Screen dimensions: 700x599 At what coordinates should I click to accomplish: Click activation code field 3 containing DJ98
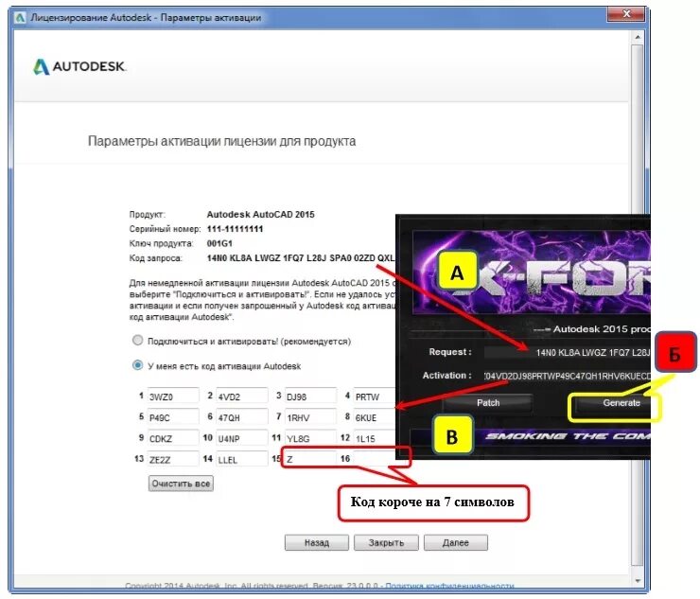point(310,396)
